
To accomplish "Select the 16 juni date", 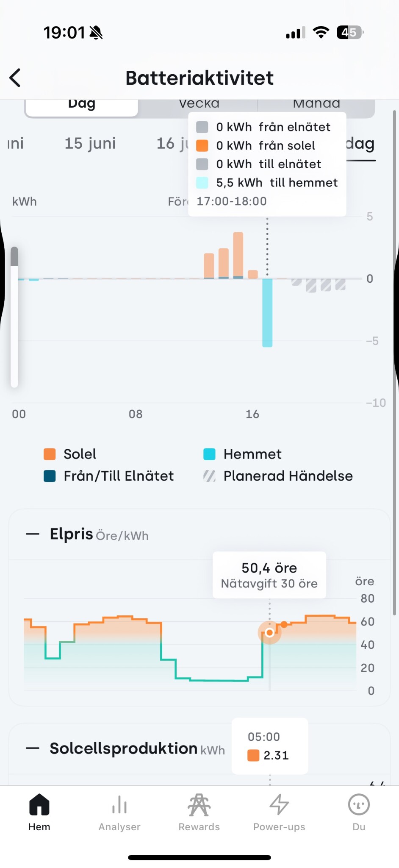I will (172, 143).
